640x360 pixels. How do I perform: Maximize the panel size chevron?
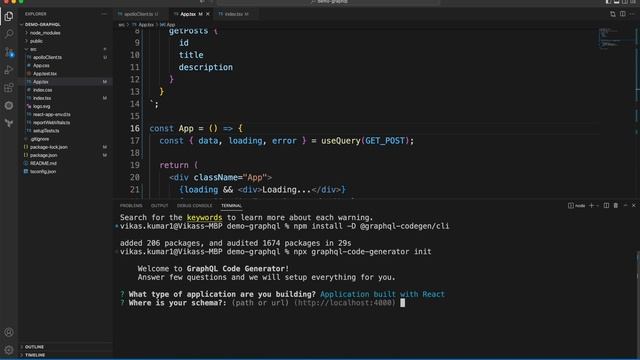625,205
